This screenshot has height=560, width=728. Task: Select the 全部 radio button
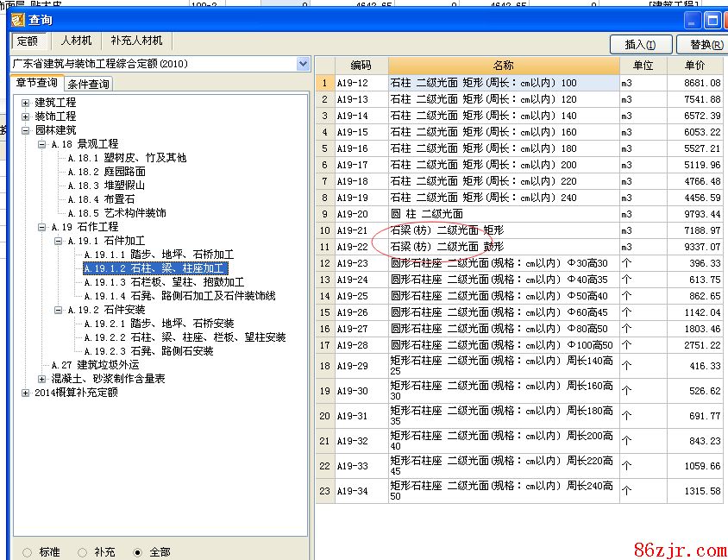138,552
